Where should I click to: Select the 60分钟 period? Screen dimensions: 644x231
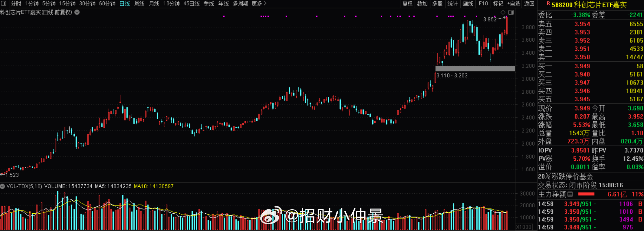[107, 3]
